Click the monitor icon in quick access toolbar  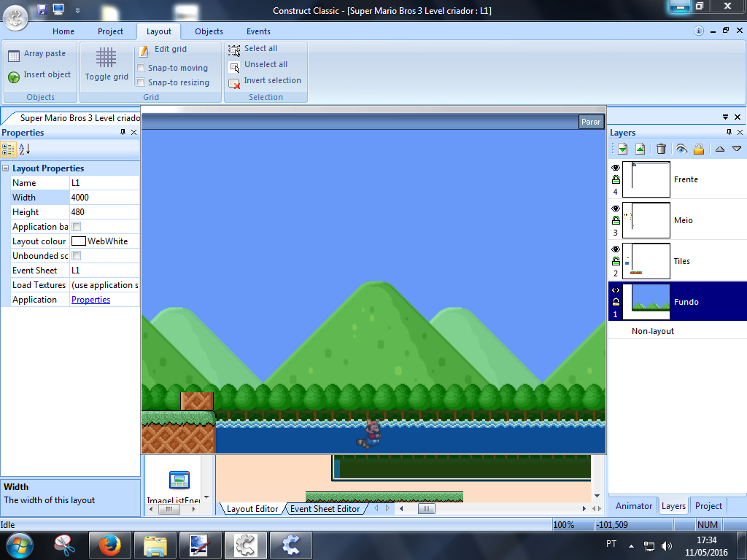tap(58, 9)
